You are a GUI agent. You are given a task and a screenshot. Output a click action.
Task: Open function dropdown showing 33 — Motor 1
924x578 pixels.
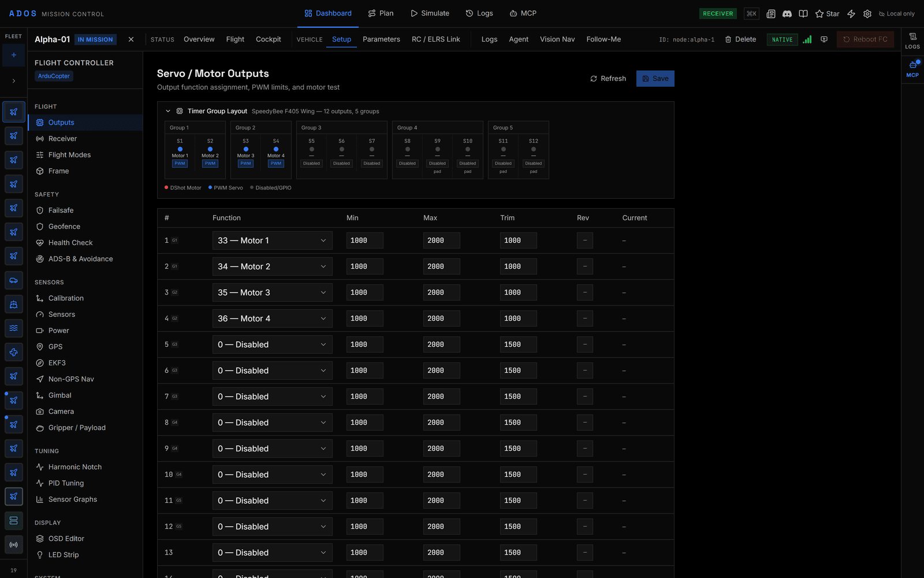pos(272,240)
